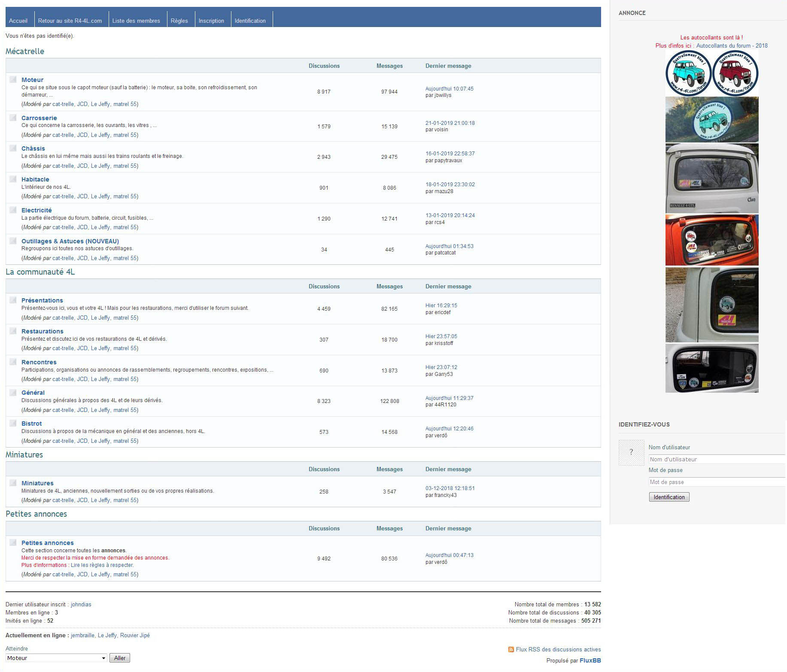Follow the Autocollants du forum - 2018 link
The height and width of the screenshot is (672, 787).
pos(732,45)
